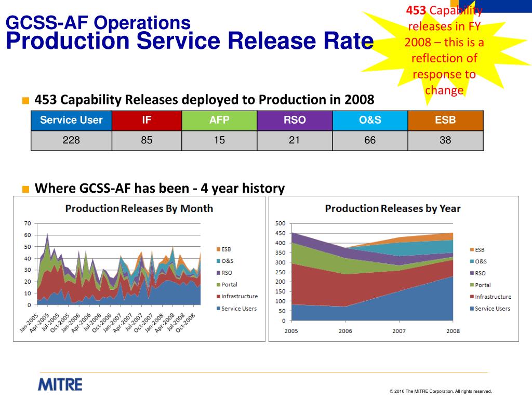This screenshot has height=399, width=532.
Task: Click O&S legend entry in yearly chart
Action: [x=478, y=261]
